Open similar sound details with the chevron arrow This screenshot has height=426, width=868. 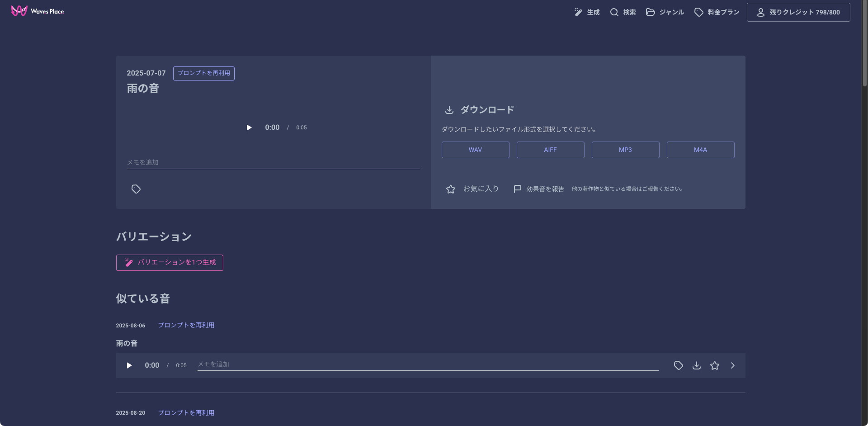(733, 365)
